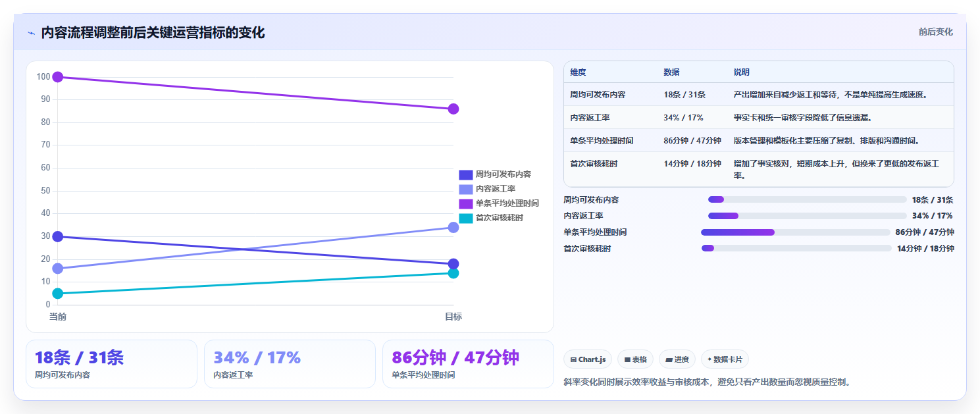Click the teal data point at 5

tap(58, 294)
